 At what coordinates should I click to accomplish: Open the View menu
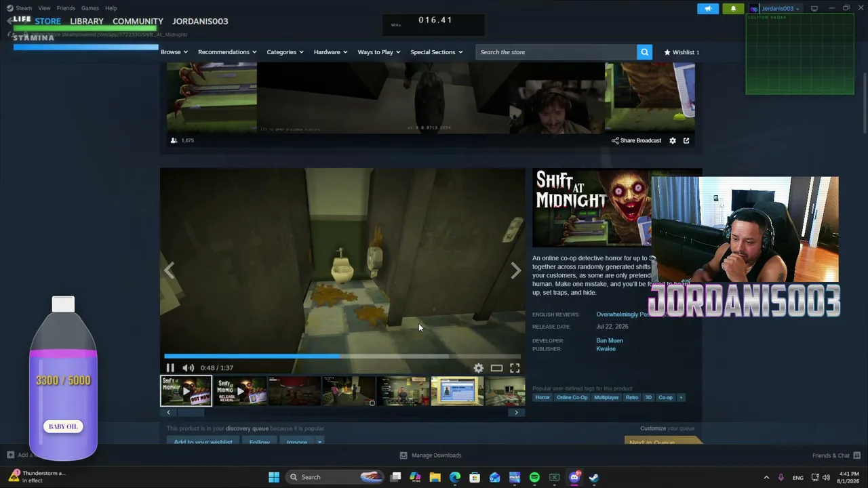(44, 8)
